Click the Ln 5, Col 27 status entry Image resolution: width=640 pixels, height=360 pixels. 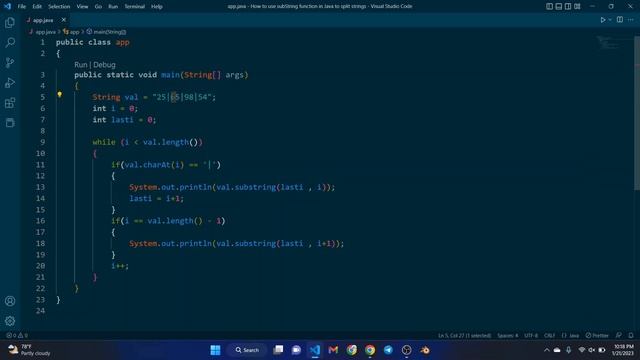(x=464, y=336)
